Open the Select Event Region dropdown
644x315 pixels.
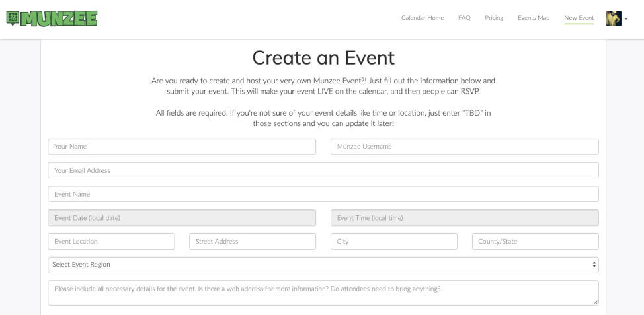[x=323, y=265]
